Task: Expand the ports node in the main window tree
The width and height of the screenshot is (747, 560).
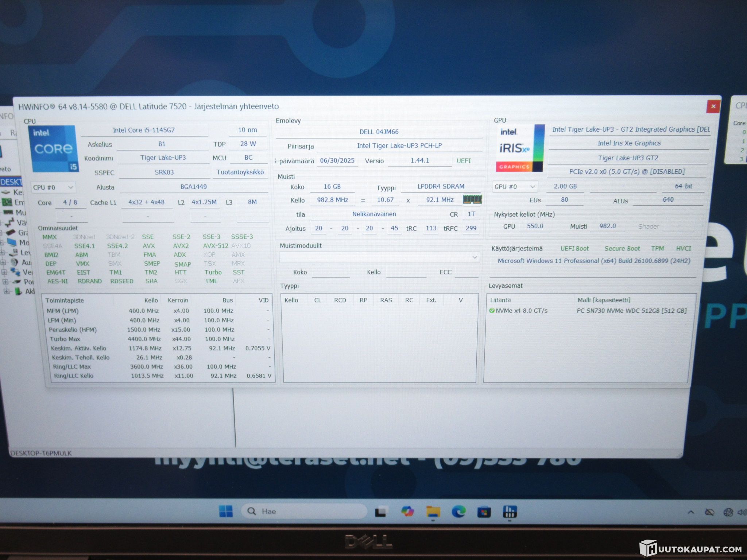Action: coord(5,281)
